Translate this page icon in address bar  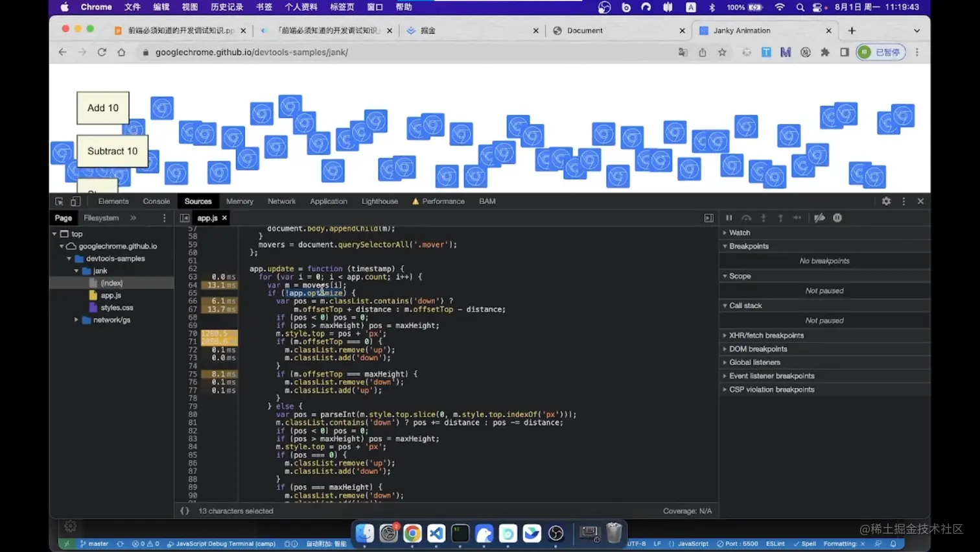[x=683, y=52]
